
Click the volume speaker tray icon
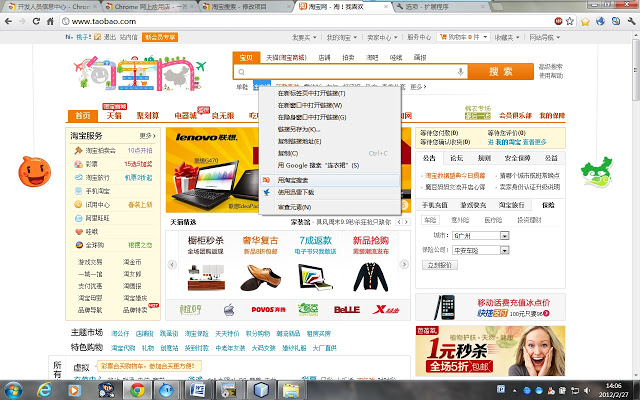587,391
